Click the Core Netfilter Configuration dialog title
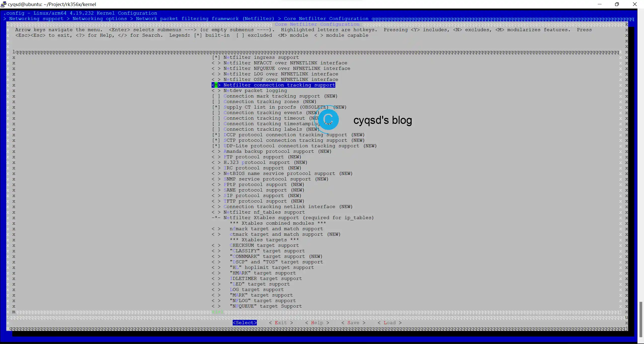644x344 pixels. coord(317,24)
